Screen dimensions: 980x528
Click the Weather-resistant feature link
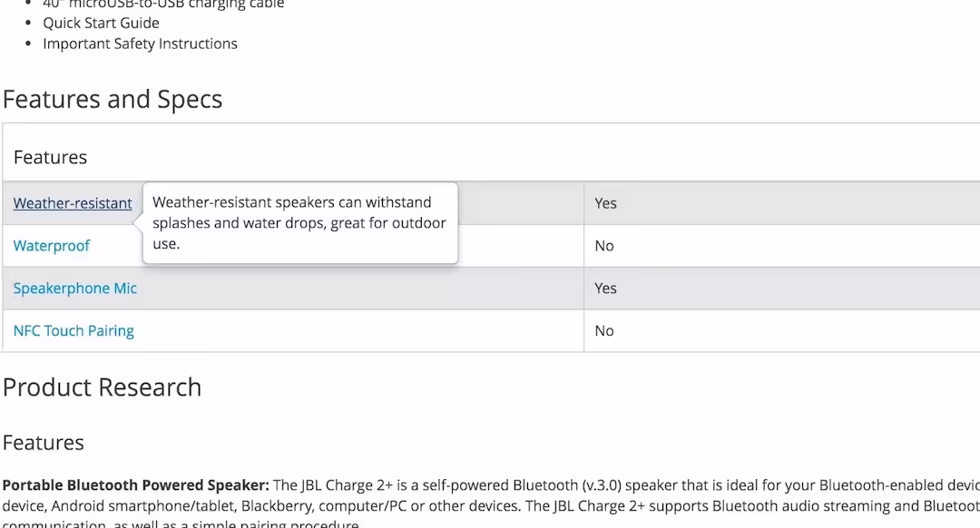(x=73, y=203)
